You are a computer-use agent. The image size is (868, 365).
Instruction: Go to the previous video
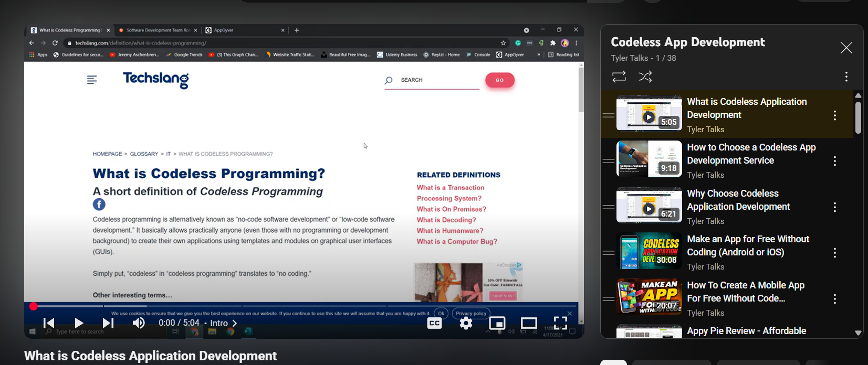click(x=49, y=323)
